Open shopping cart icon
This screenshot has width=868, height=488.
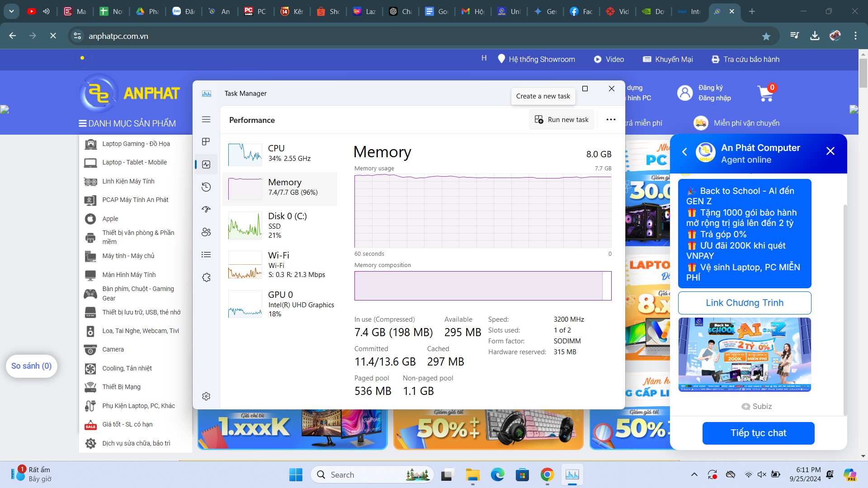766,93
